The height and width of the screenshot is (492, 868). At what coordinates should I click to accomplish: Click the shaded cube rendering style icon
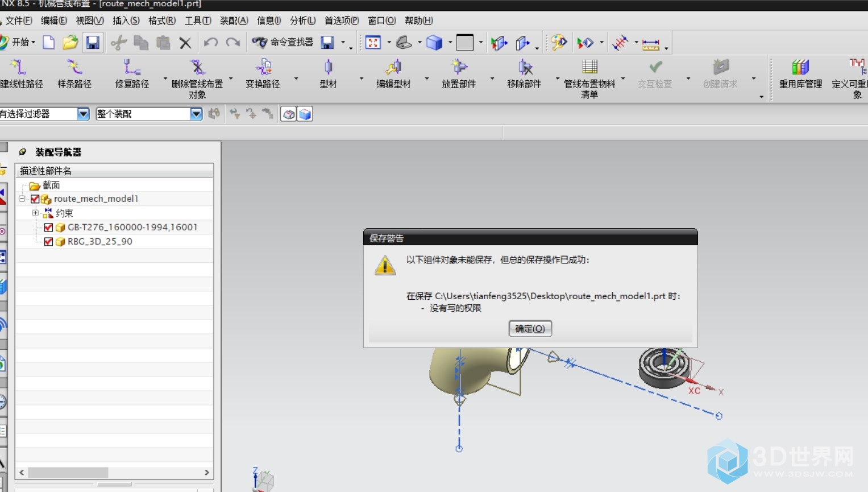(434, 43)
